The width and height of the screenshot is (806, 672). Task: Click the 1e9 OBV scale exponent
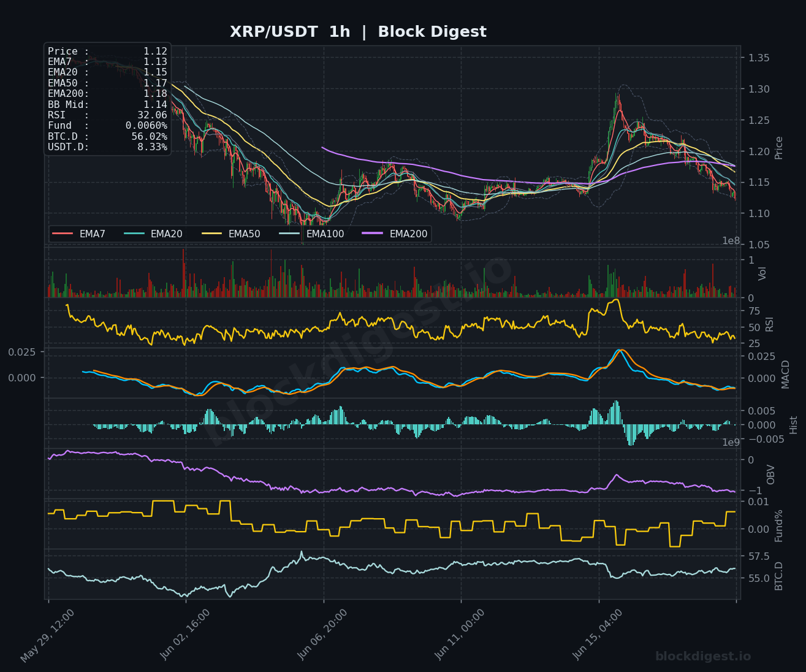pos(731,442)
